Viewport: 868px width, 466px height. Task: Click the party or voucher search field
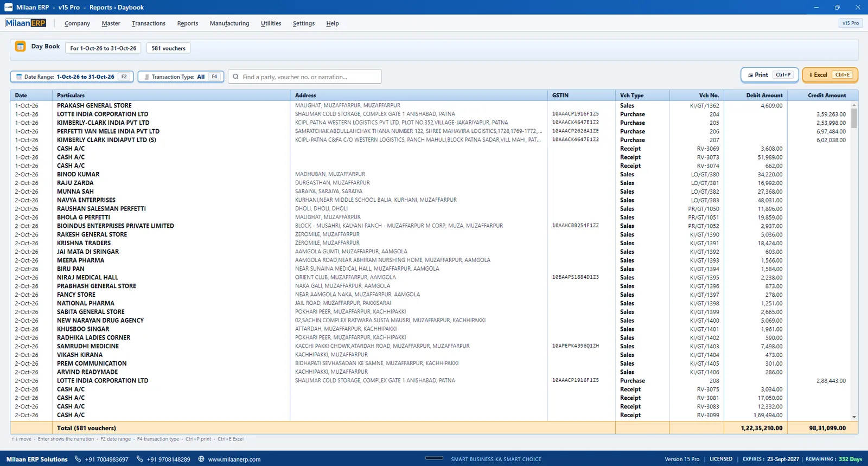tap(305, 77)
